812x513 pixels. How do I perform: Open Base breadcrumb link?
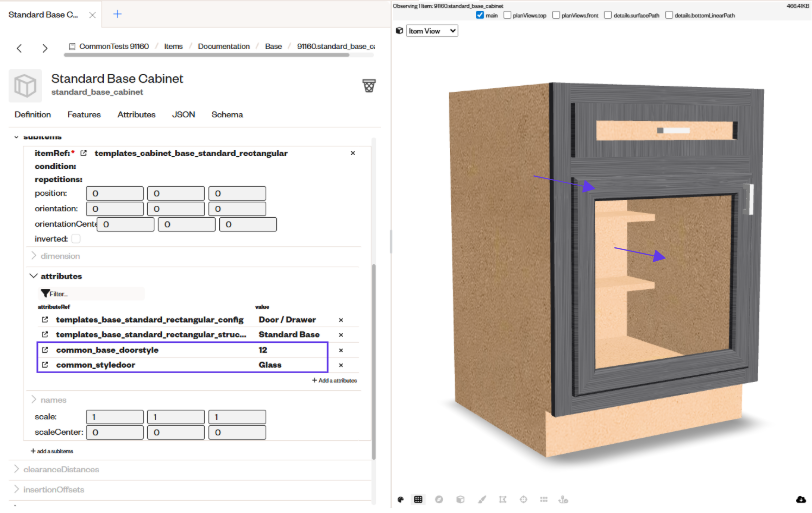(x=273, y=46)
